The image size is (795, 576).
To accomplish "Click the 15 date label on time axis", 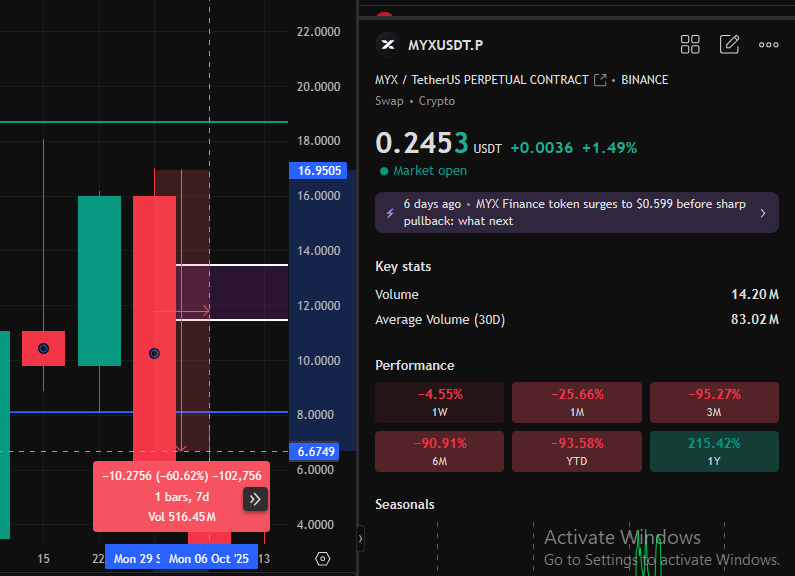I will click(x=44, y=559).
